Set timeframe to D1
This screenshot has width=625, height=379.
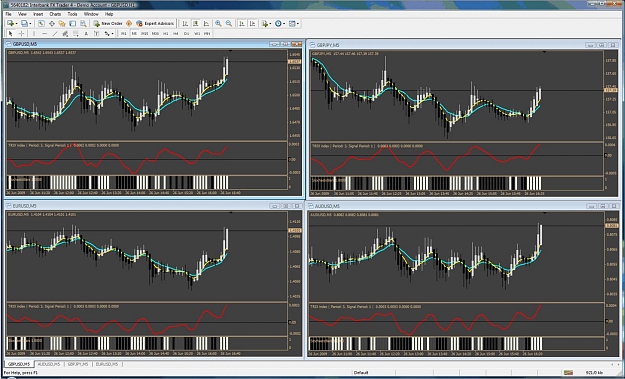[187, 33]
